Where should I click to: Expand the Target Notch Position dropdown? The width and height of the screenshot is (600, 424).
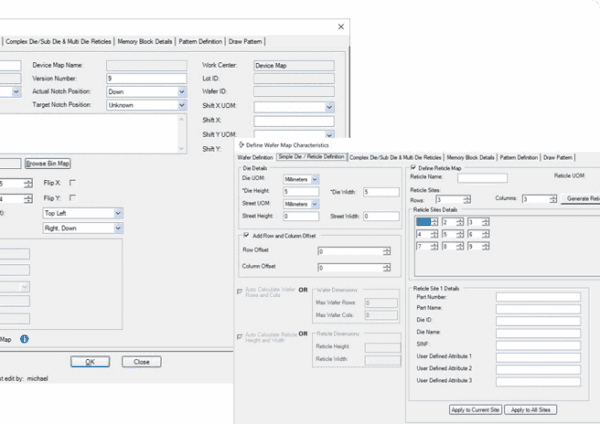click(181, 104)
